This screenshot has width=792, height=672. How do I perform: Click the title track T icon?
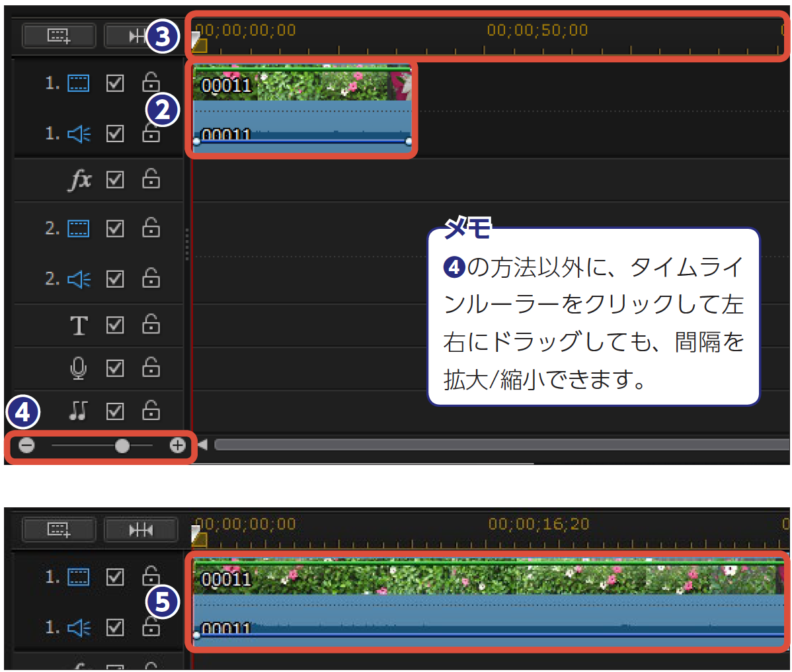(x=79, y=325)
